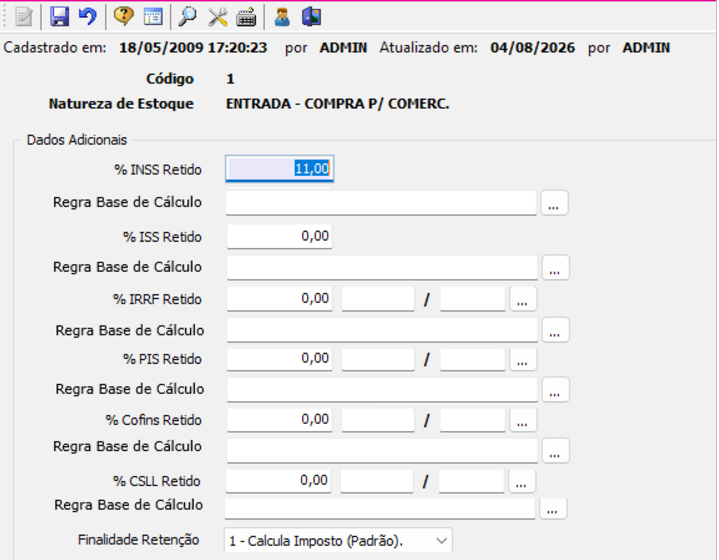Click first code field of PIS Retido
This screenshot has width=719, height=560.
pos(378,359)
